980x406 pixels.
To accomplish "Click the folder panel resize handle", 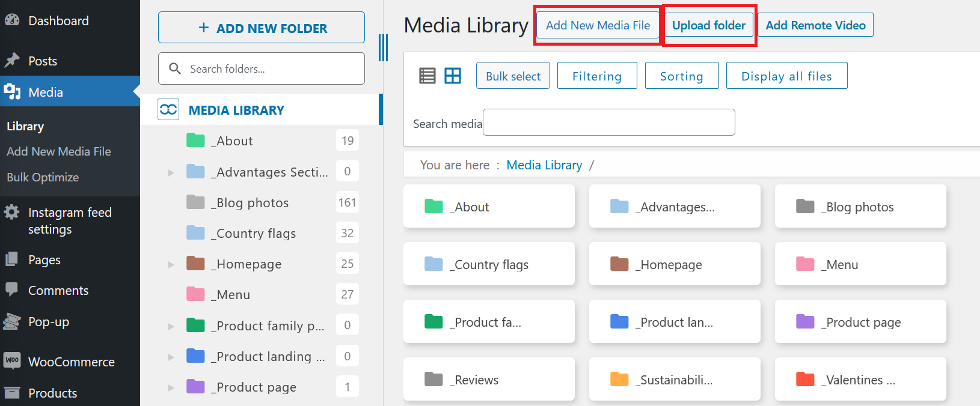I will pos(383,47).
